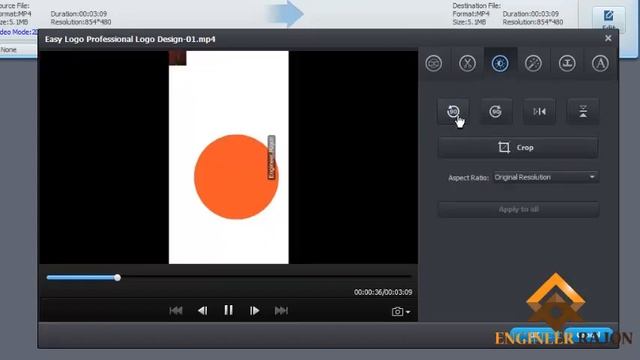
Task: Rotate video 90 degrees counterclockwise
Action: (x=453, y=111)
